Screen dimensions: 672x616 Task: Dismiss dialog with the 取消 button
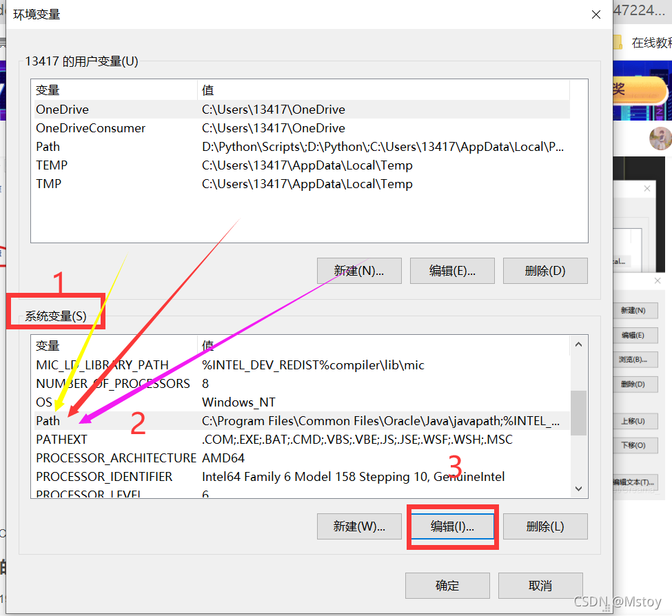540,585
